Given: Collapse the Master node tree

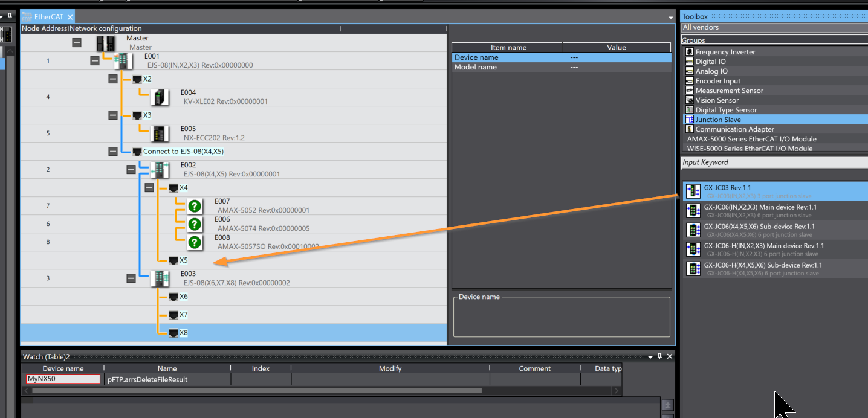Looking at the screenshot, I should pos(77,43).
